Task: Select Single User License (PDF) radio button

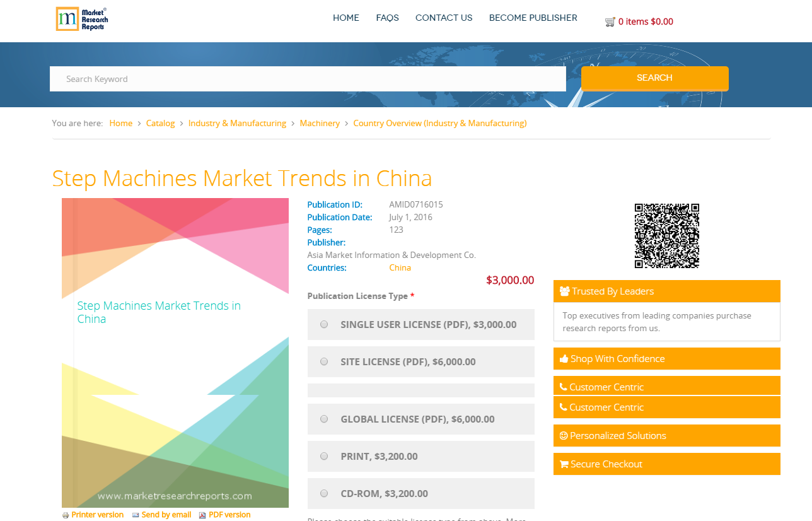Action: tap(324, 325)
